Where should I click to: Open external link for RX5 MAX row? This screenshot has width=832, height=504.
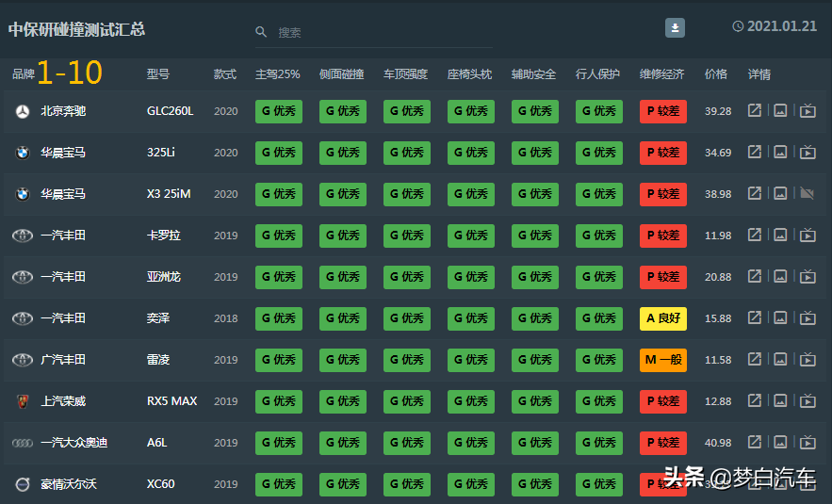(754, 400)
